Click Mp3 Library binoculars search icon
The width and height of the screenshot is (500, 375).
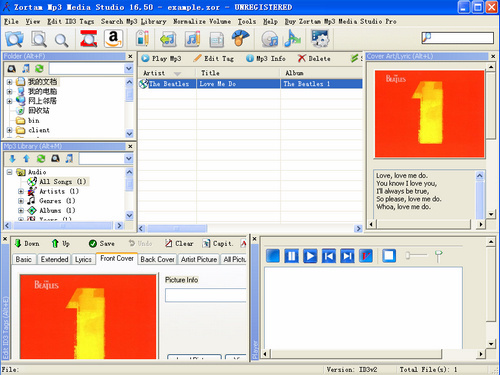pos(55,159)
